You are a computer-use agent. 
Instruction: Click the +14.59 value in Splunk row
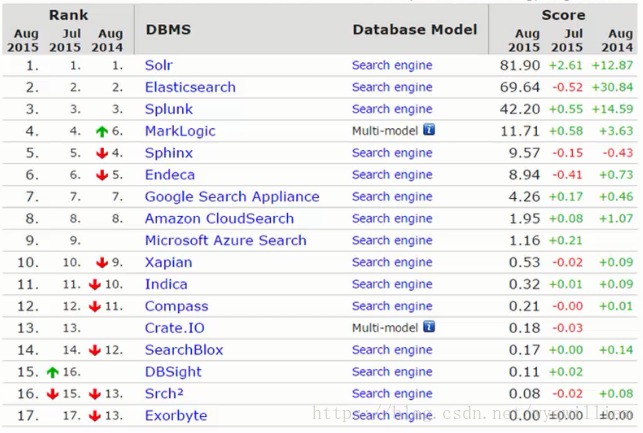pyautogui.click(x=612, y=109)
